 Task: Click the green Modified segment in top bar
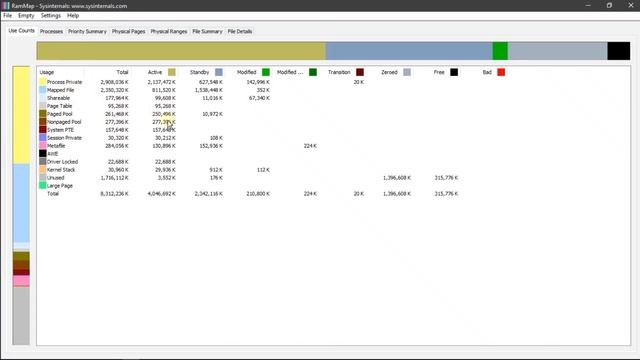500,51
